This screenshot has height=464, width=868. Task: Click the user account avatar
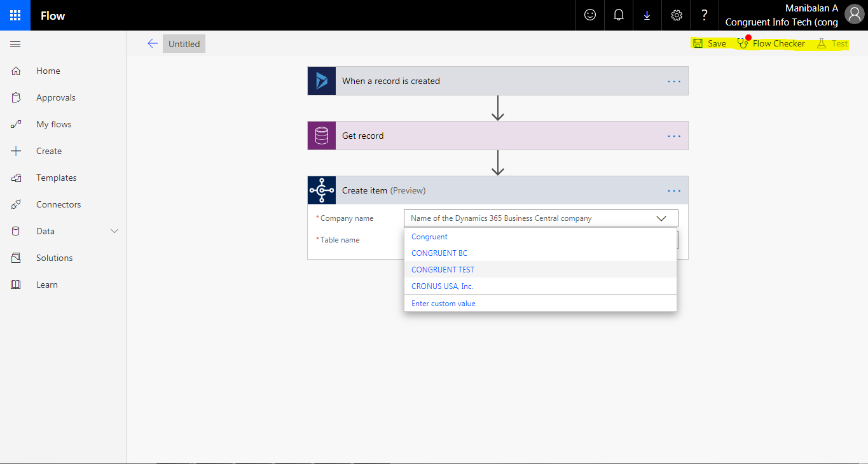855,15
